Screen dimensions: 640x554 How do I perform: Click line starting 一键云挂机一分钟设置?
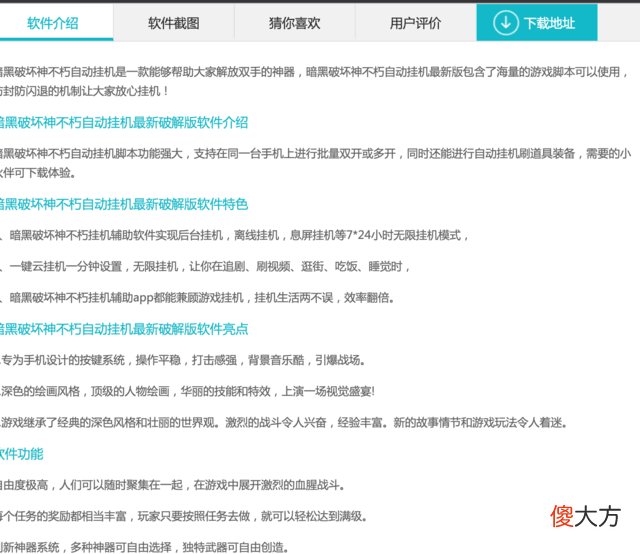pos(205,267)
